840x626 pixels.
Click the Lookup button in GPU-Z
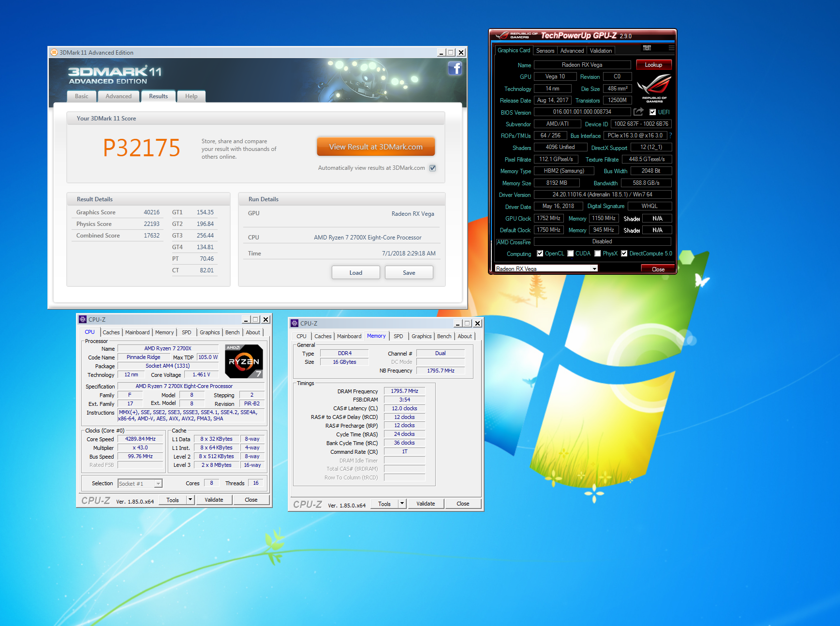pos(653,65)
